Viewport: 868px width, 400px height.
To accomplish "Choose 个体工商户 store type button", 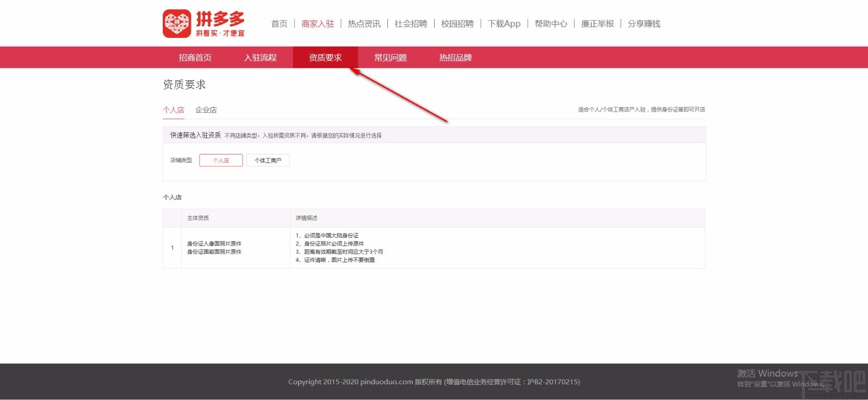I will coord(268,160).
